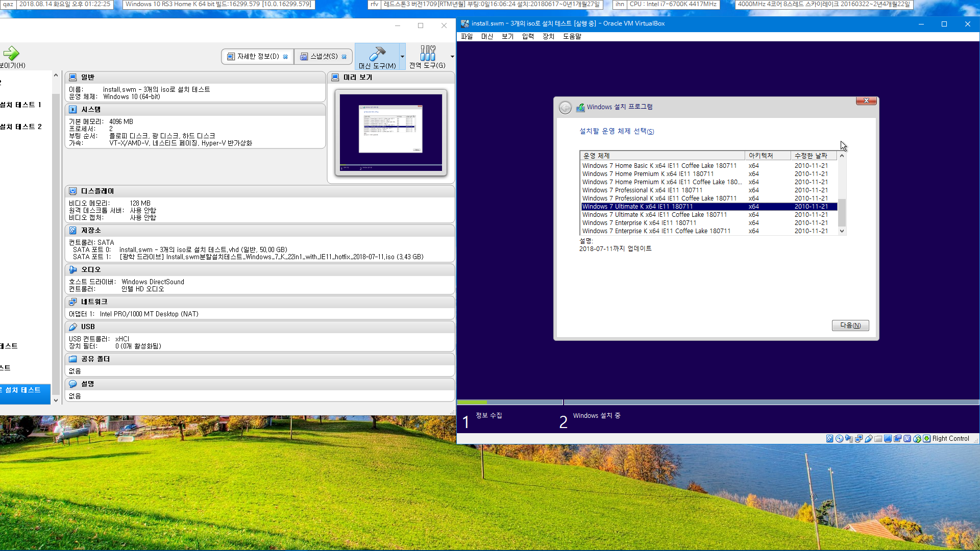Open 도움말 menu in VM window
Viewport: 980px width, 551px height.
tap(572, 36)
